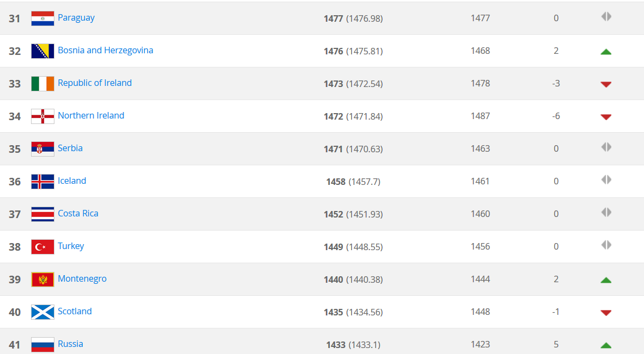This screenshot has height=354, width=644.
Task: Click the Northern Ireland flag icon
Action: 42,116
